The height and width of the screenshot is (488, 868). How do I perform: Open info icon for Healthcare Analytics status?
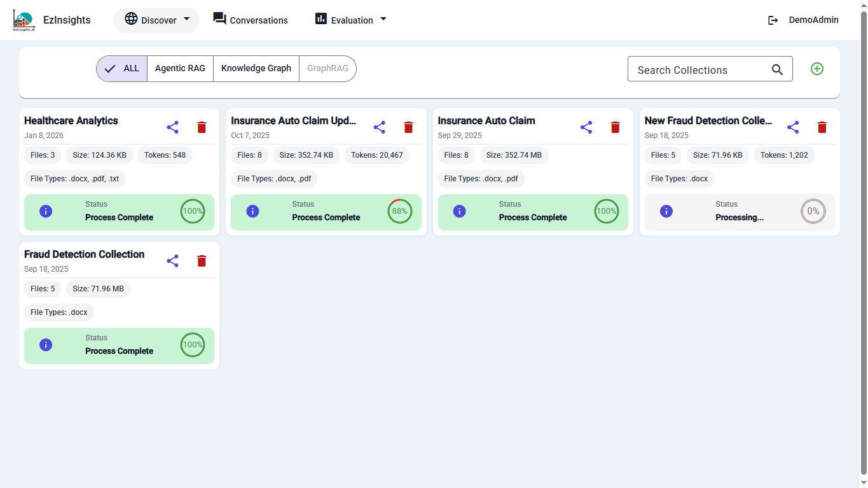[x=46, y=211]
